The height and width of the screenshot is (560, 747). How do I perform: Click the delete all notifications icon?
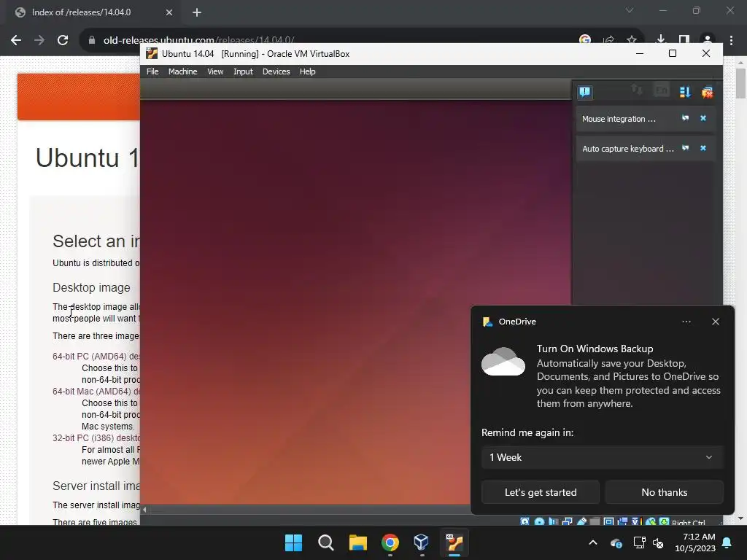point(707,92)
